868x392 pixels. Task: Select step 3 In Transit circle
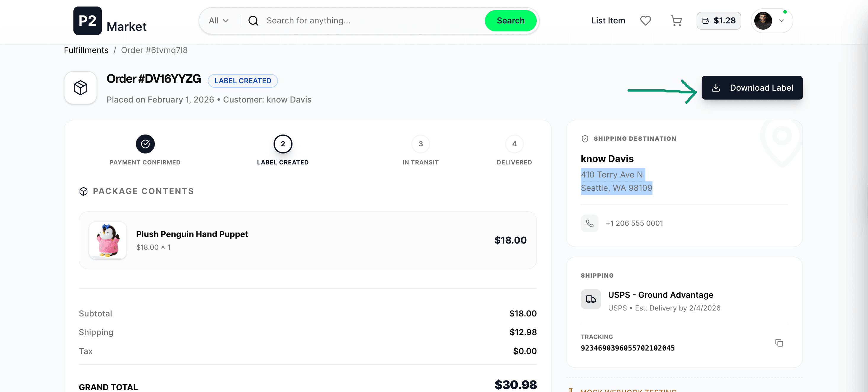click(x=420, y=144)
